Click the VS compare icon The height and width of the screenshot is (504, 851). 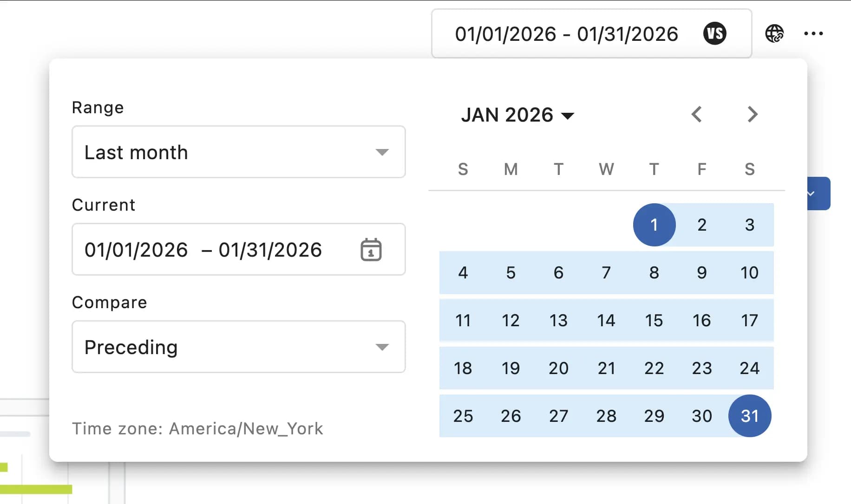(x=714, y=33)
